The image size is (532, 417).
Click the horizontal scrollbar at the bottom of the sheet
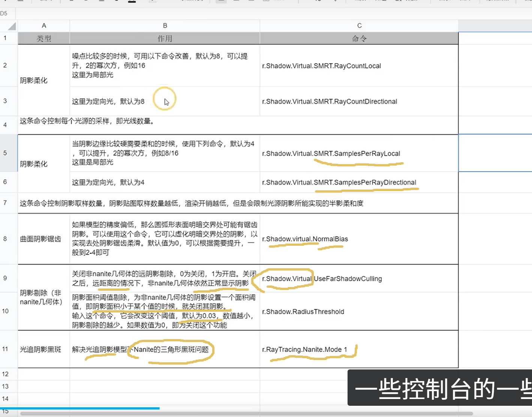[247, 414]
